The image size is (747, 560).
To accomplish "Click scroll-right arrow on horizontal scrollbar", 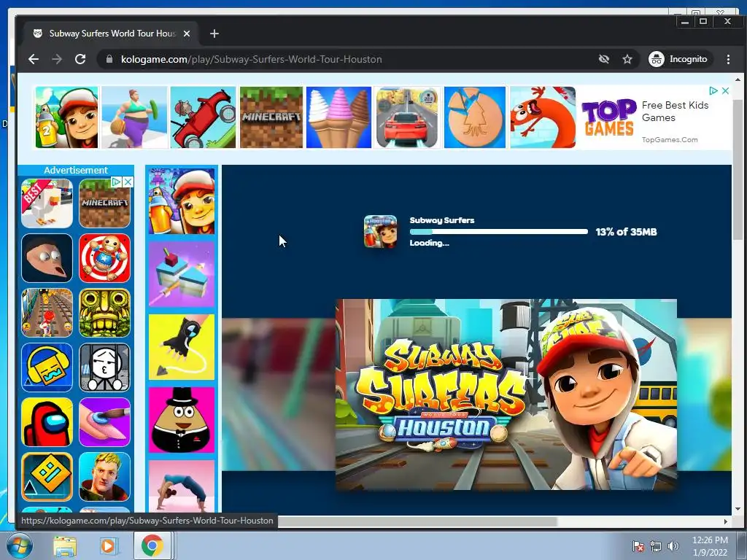I will [726, 521].
